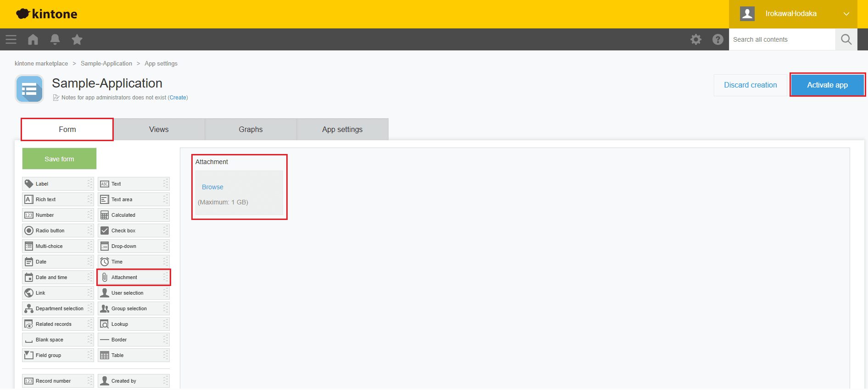Open favorites star icon

(77, 39)
